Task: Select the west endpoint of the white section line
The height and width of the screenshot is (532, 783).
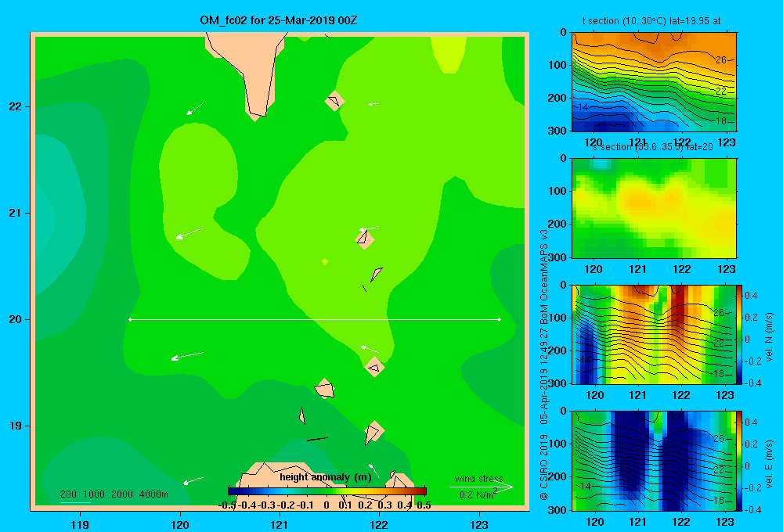Action: tap(130, 319)
